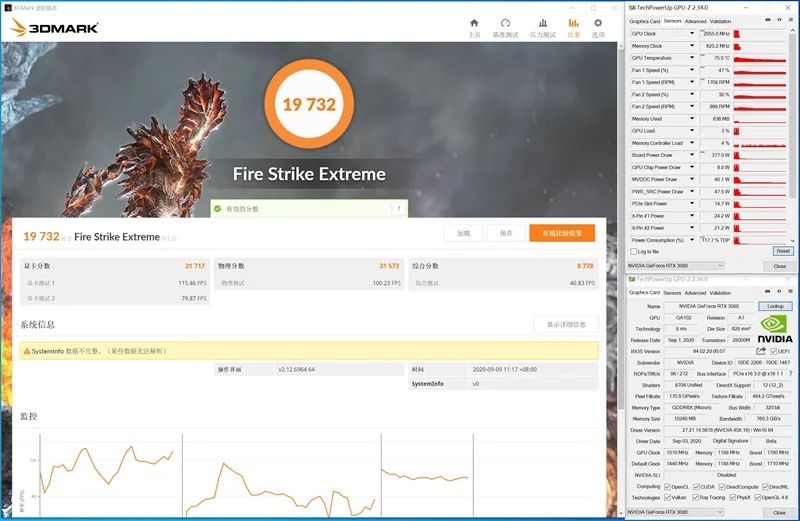Click the GPU Temperature red history graph
This screenshot has width=800, height=521.
point(760,58)
